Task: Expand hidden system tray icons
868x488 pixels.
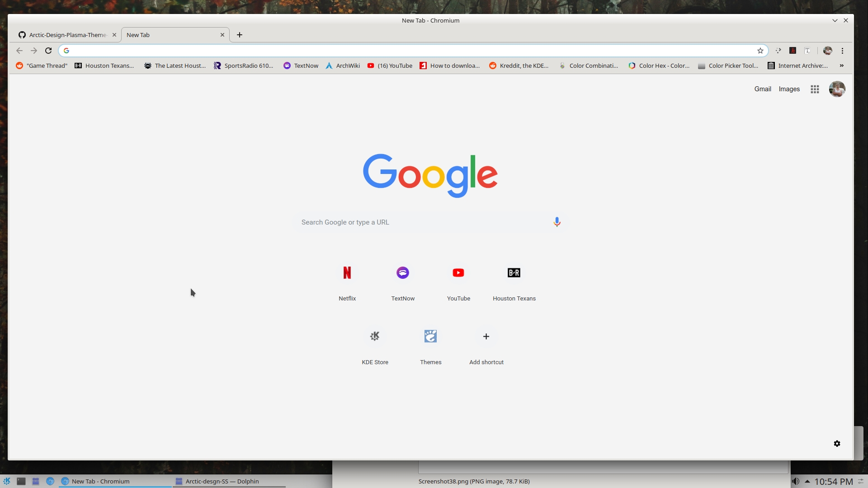Action: pyautogui.click(x=807, y=481)
